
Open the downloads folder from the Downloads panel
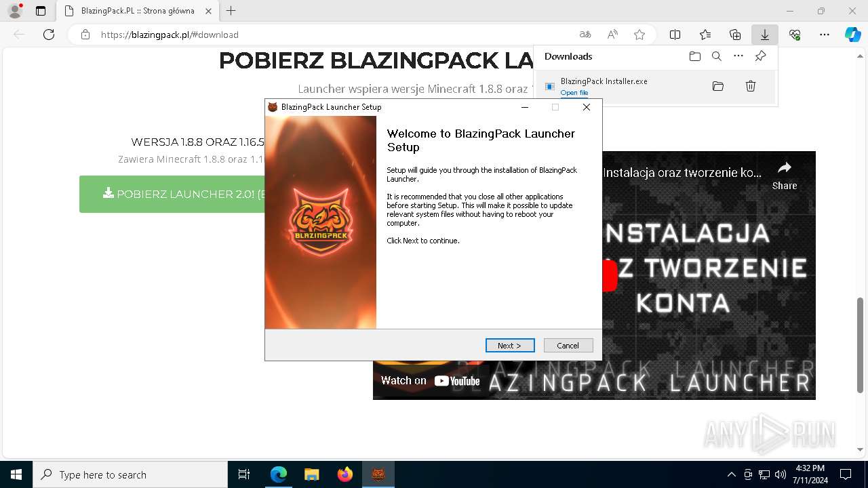pos(694,56)
